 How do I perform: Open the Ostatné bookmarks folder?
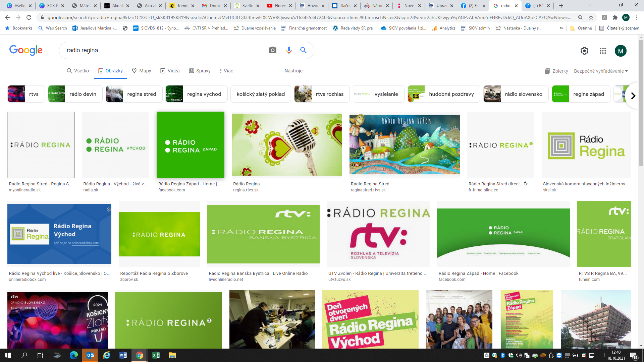(581, 28)
